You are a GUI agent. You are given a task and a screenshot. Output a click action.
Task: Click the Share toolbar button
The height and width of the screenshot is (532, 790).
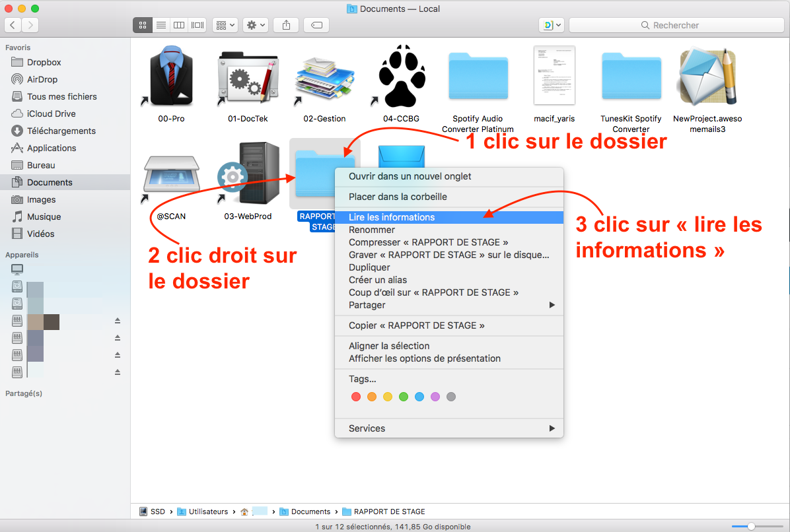pos(286,25)
